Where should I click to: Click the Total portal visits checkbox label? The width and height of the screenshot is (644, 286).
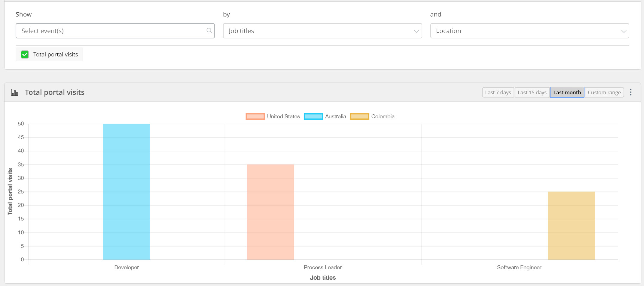point(56,54)
